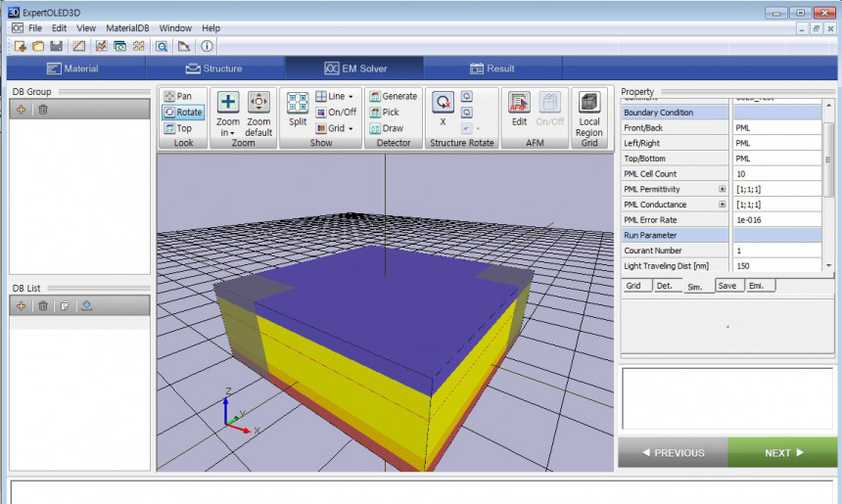
Task: Switch to the Result stage tab
Action: pos(492,69)
